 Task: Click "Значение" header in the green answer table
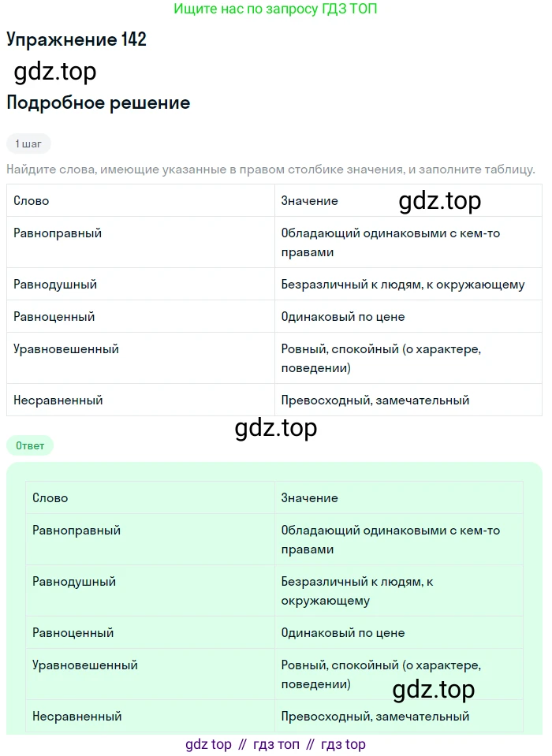click(x=309, y=498)
